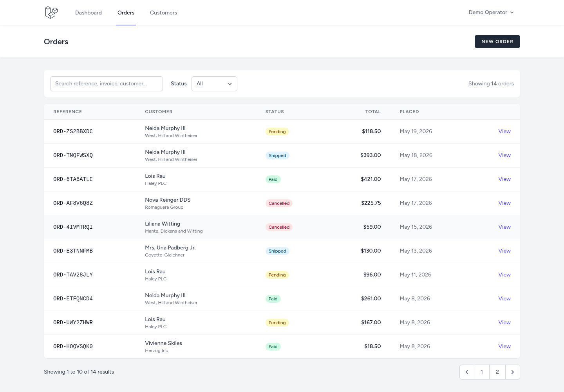564x392 pixels.
Task: Click Cancelled badge on ORD-4IVMTRQI row
Action: (x=279, y=227)
